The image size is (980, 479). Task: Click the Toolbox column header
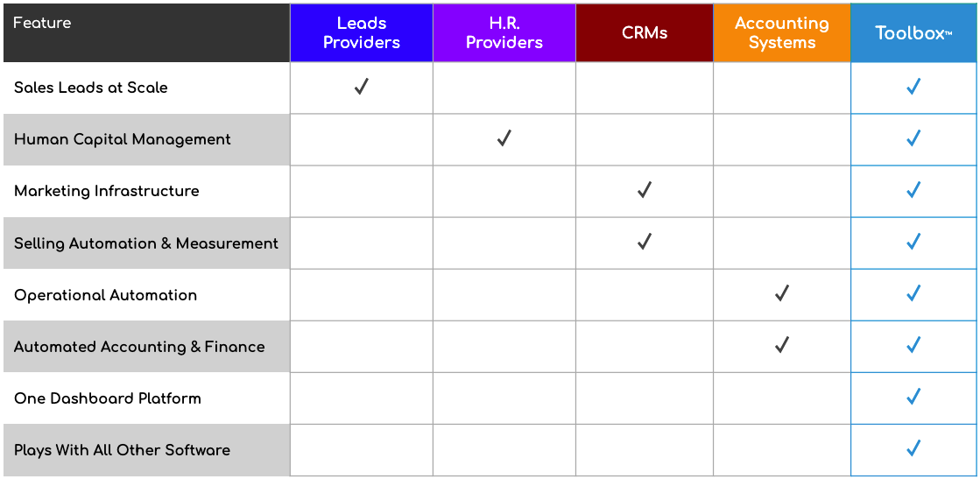[913, 33]
